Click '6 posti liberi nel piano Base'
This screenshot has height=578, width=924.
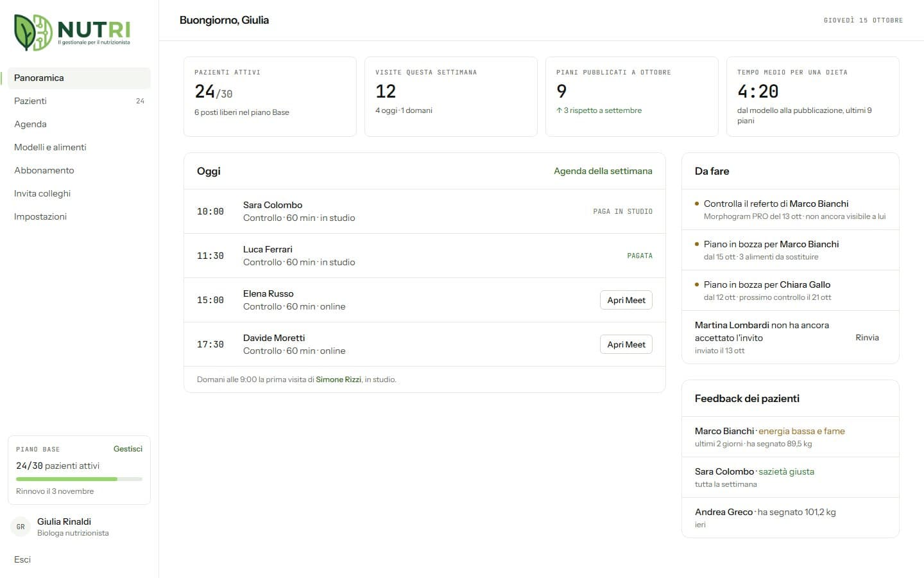point(242,112)
